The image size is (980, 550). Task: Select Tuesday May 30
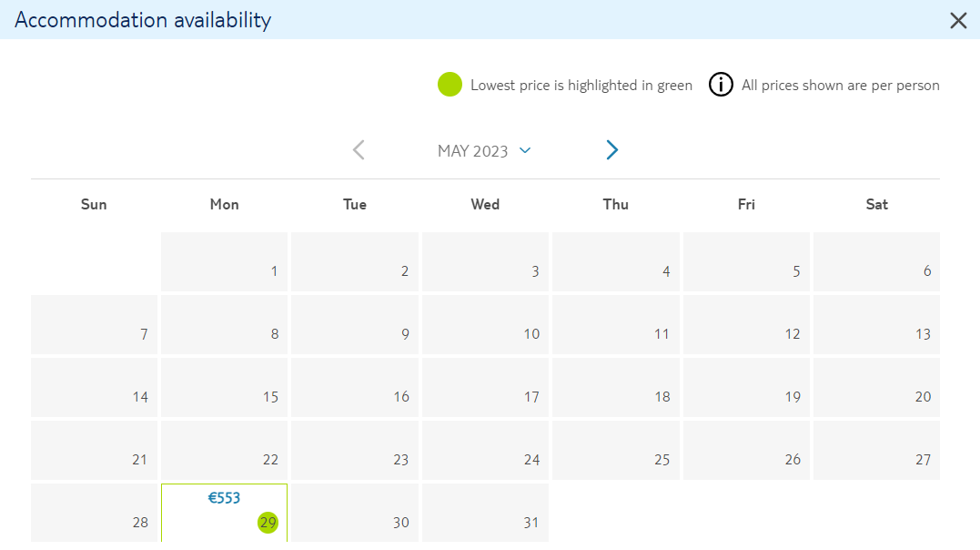tap(354, 513)
